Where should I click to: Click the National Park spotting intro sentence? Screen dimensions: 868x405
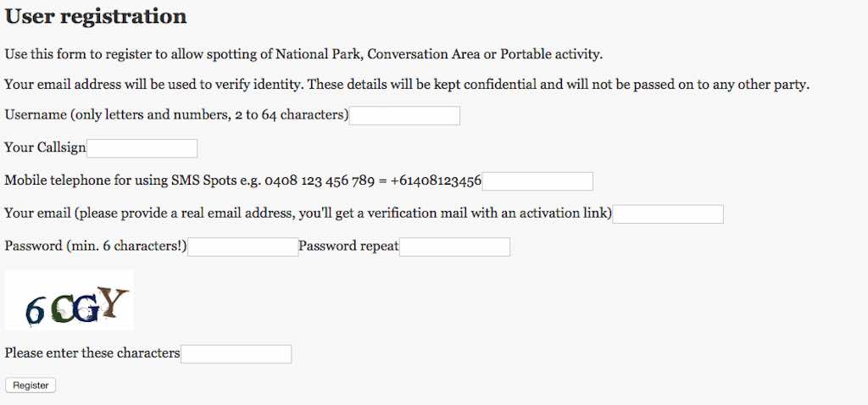point(303,54)
